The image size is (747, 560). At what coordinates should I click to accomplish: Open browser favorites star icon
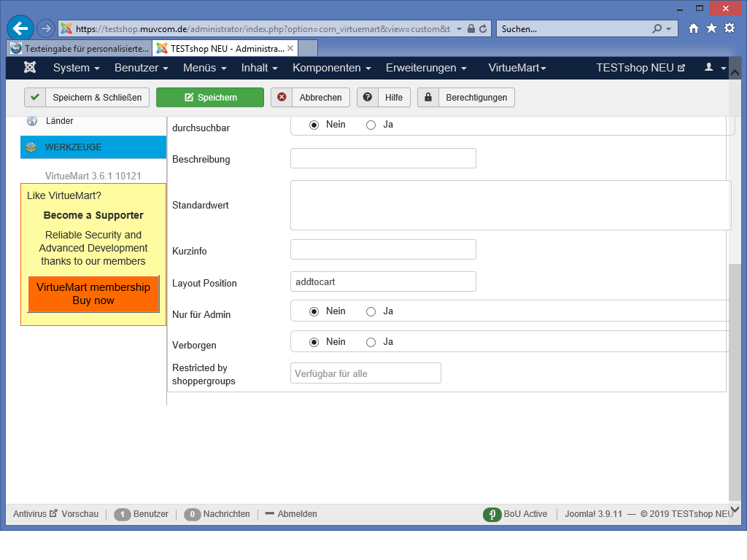point(711,28)
